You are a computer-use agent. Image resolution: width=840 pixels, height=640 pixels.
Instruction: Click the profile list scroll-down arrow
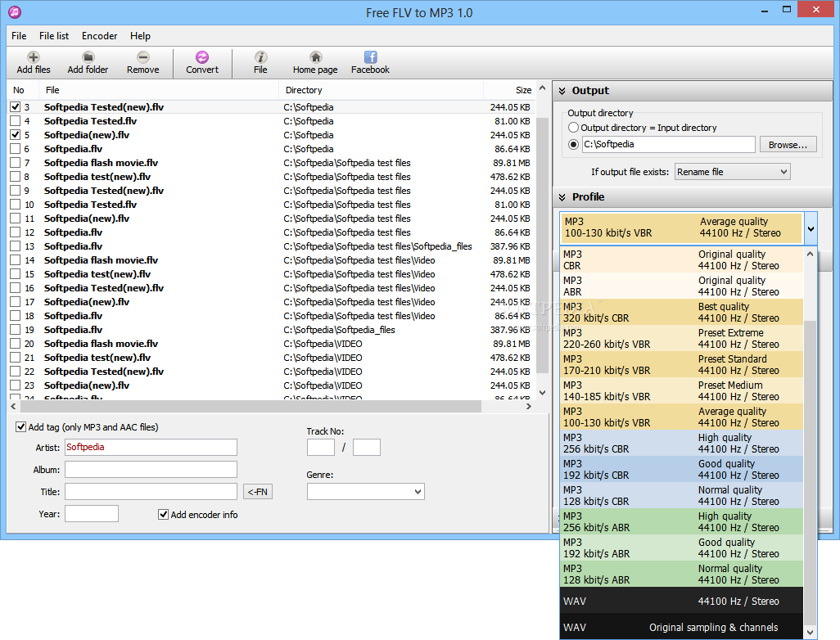(810, 633)
